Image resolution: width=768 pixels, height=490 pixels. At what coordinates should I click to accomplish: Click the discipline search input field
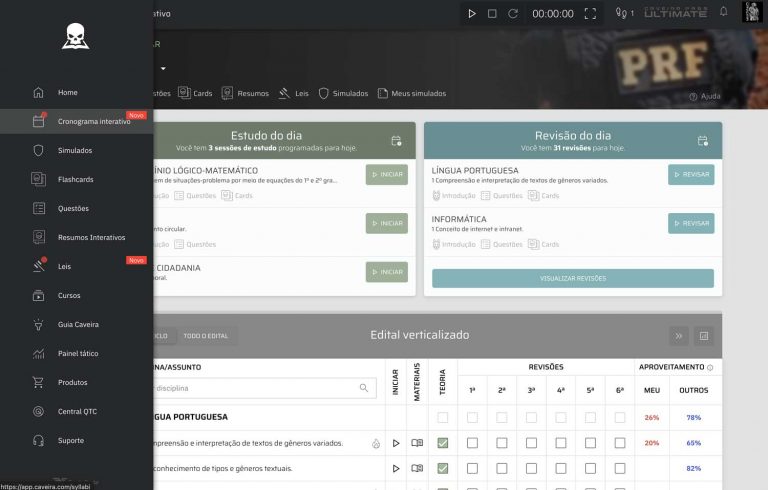[260, 387]
